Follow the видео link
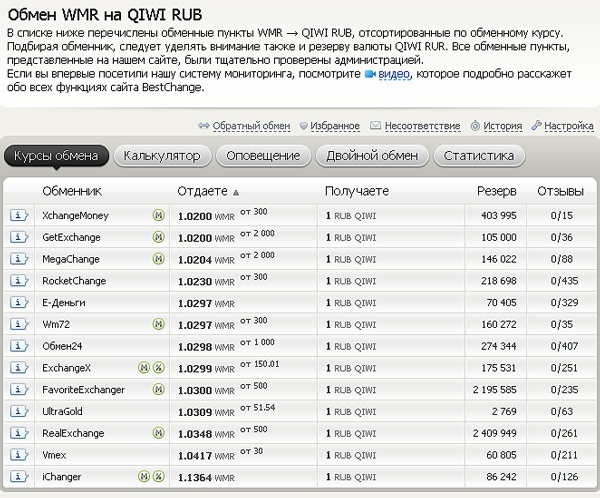Screen dimensions: 600x498 (394, 74)
